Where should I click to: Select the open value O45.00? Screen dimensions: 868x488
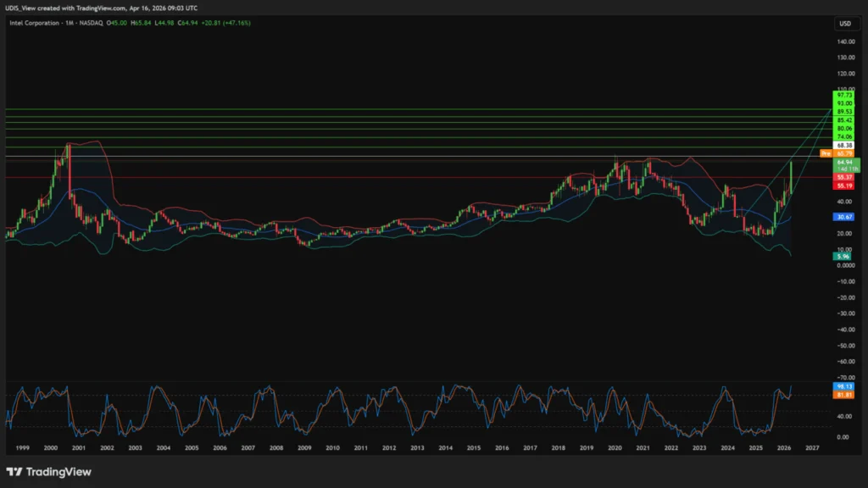point(117,23)
